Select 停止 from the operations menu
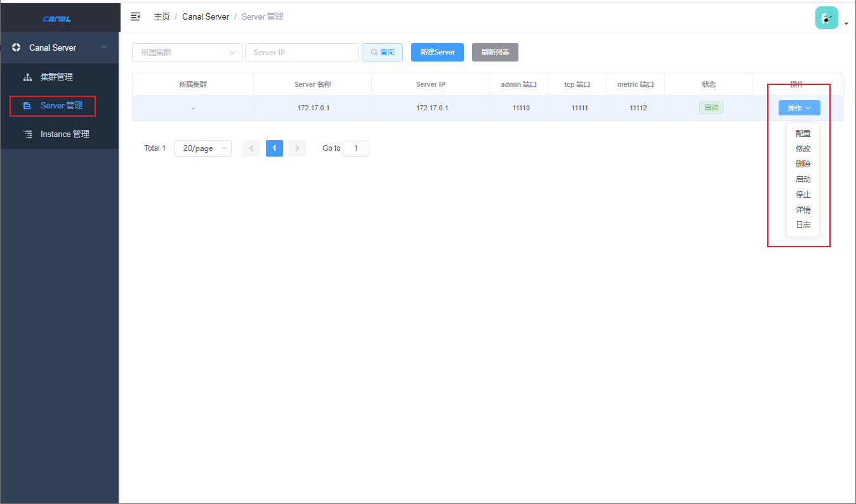The image size is (856, 504). click(803, 195)
